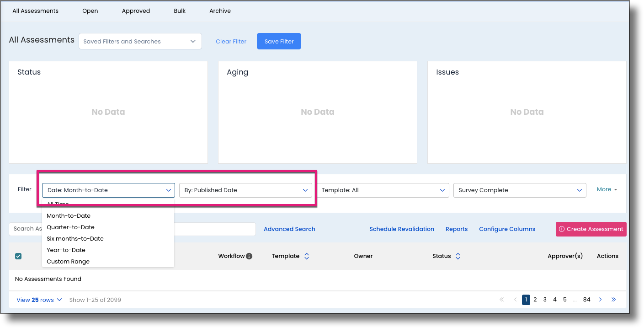Expand the View 25 rows selector
Image resolution: width=644 pixels, height=328 pixels.
(x=39, y=300)
